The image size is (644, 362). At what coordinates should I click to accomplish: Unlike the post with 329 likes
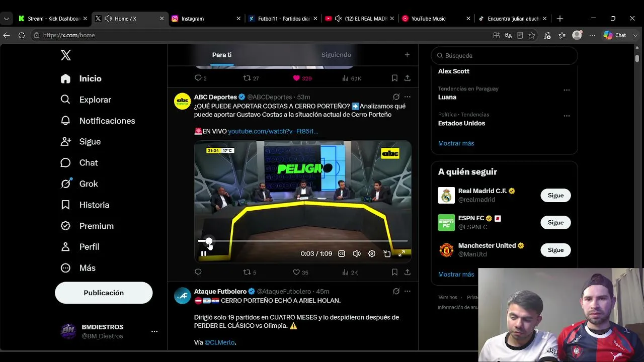(x=302, y=78)
